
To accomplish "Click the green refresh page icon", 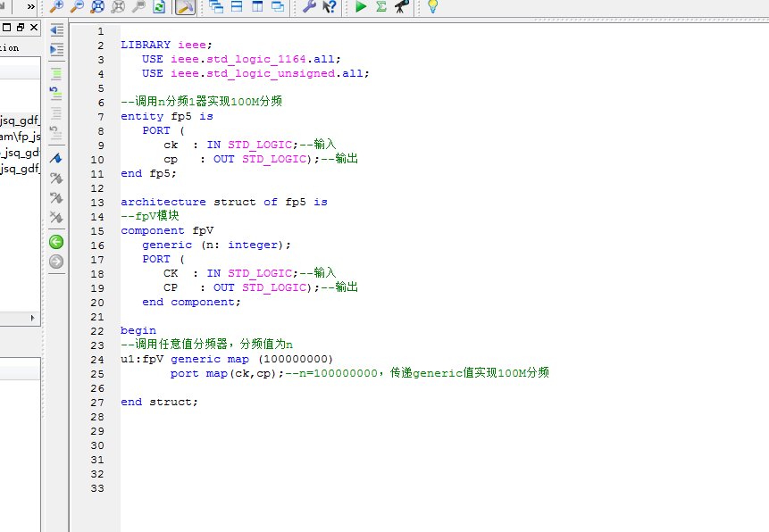I will [x=159, y=7].
